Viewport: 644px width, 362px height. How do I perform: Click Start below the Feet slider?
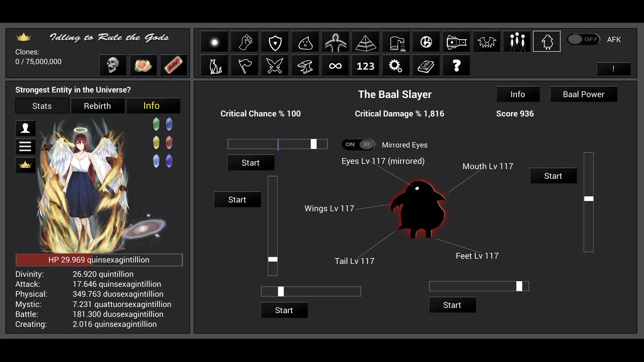coord(452,305)
